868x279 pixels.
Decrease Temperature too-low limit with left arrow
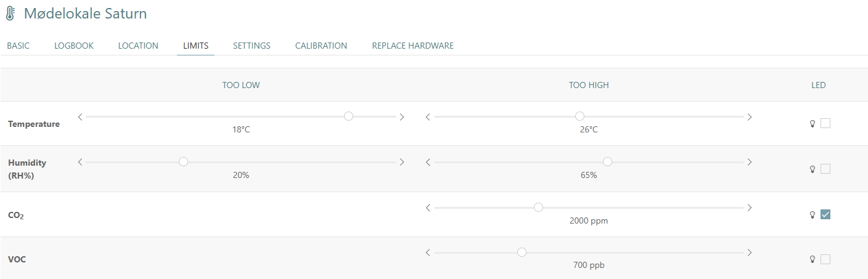80,116
